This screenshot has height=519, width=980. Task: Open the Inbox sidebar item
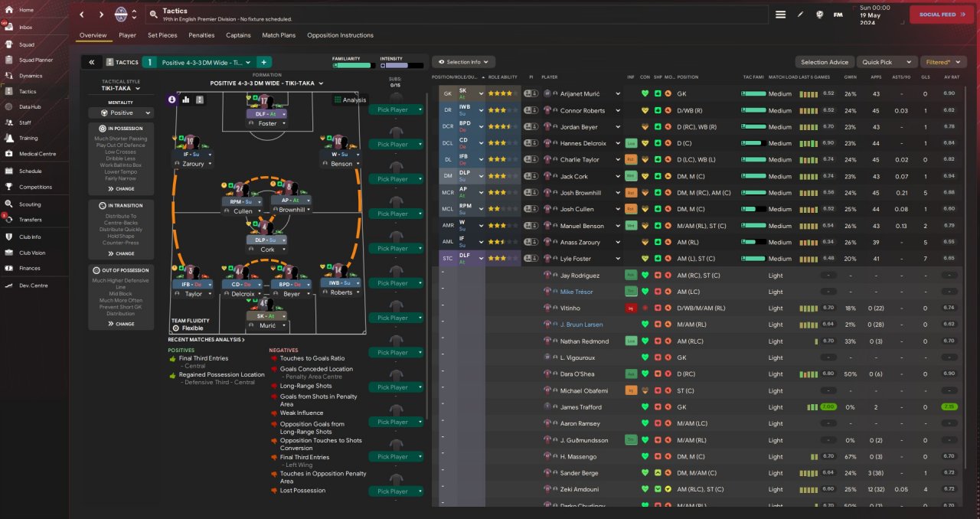26,28
